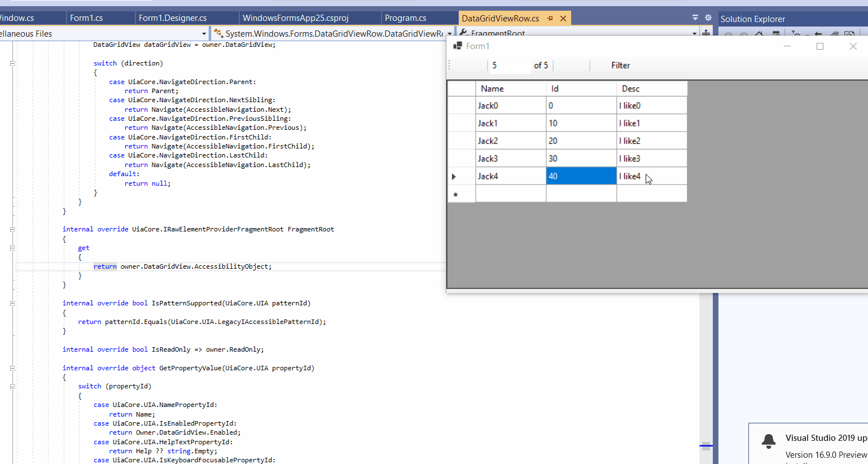The width and height of the screenshot is (868, 464).
Task: Open the Miscellaneous Files project dropdown
Action: (204, 34)
